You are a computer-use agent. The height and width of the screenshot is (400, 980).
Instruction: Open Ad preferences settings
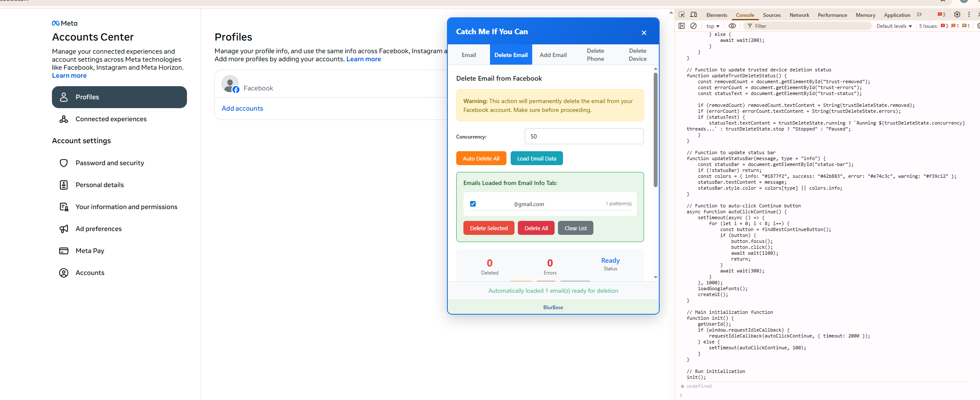(x=119, y=229)
